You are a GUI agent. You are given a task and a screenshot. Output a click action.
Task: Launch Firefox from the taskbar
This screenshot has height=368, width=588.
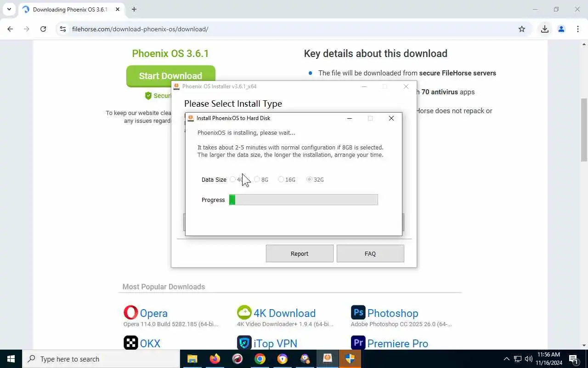(215, 359)
